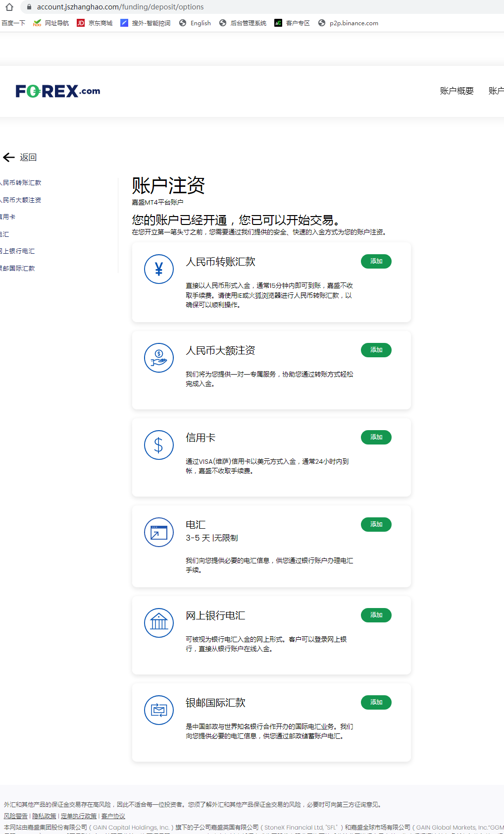Click the browser home icon
The image size is (504, 834).
pos(9,7)
